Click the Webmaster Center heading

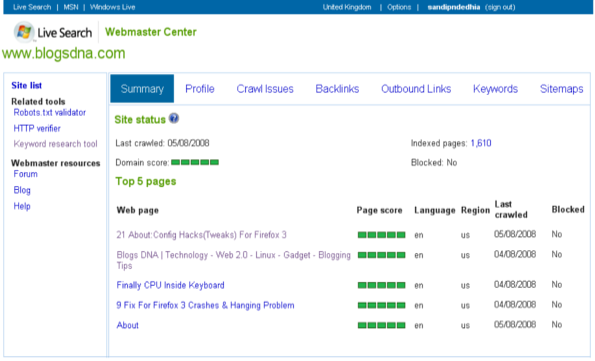(x=151, y=32)
